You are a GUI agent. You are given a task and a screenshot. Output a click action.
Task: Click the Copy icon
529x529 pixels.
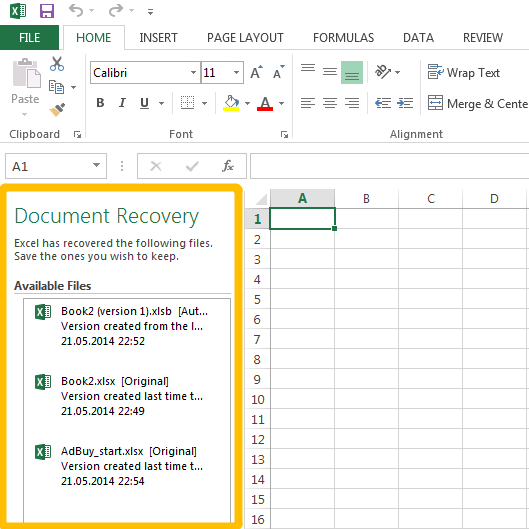pyautogui.click(x=56, y=87)
